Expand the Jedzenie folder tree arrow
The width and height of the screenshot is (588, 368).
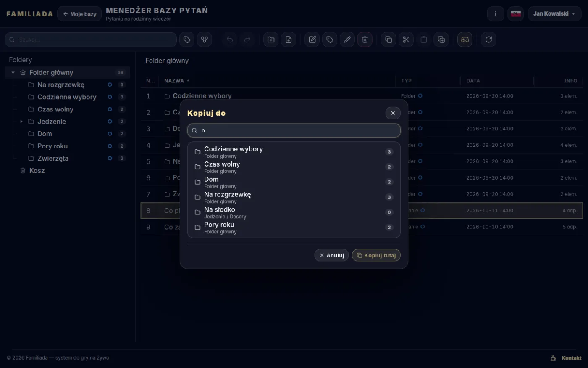21,122
